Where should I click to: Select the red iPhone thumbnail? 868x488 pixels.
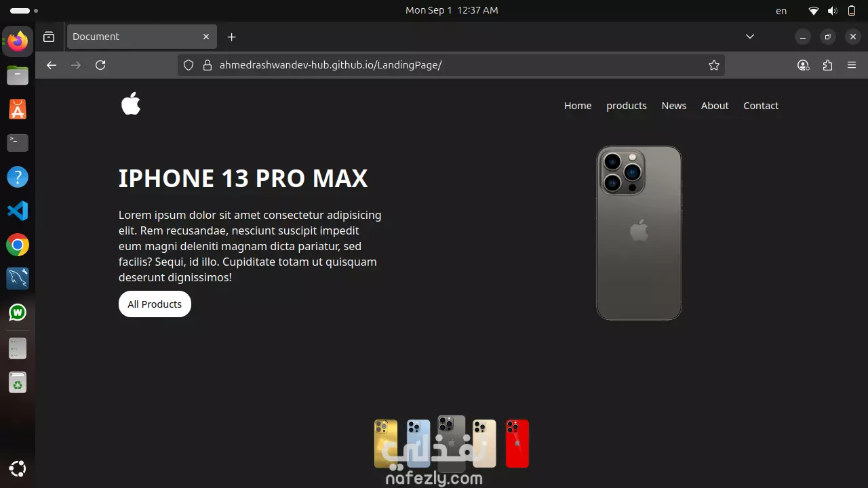tap(517, 444)
